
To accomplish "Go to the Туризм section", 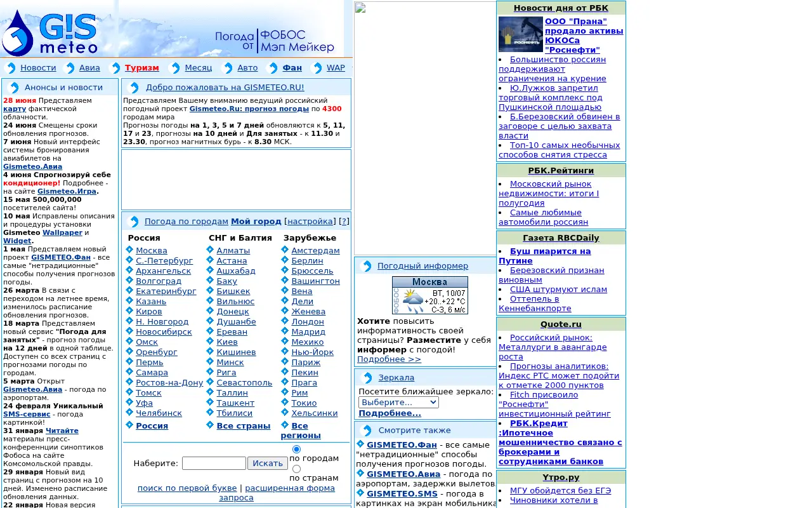I will 142,68.
